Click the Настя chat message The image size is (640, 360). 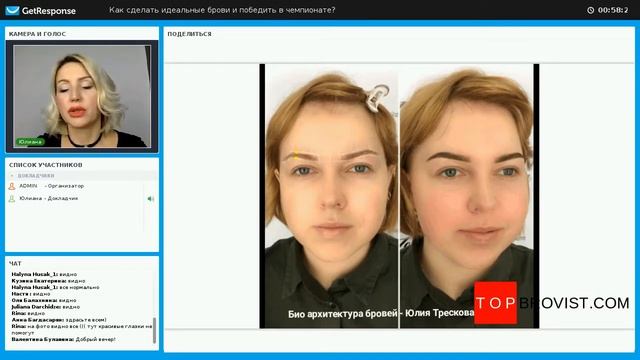tap(31, 294)
